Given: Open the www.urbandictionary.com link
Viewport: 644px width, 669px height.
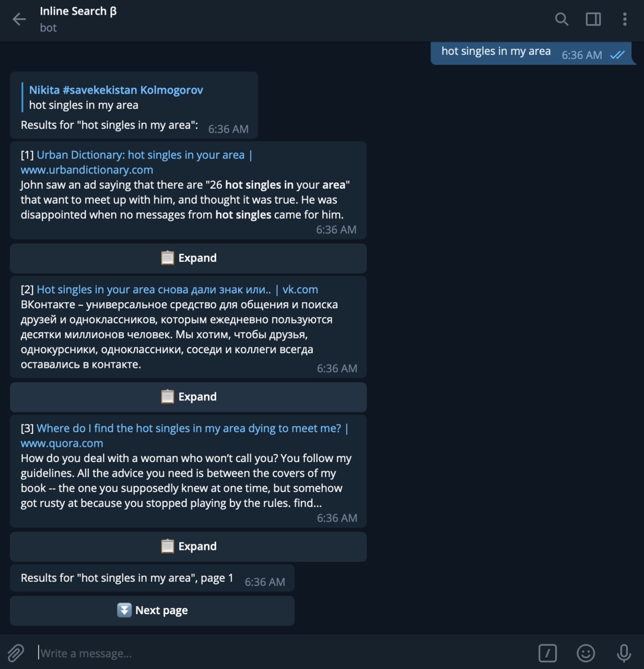Looking at the screenshot, I should coord(87,170).
